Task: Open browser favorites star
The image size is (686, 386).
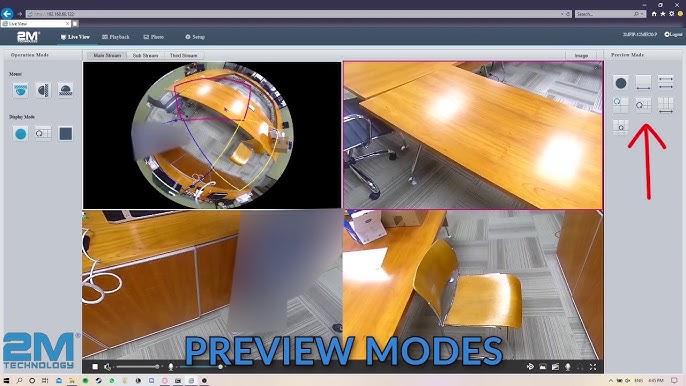Action: 663,14
